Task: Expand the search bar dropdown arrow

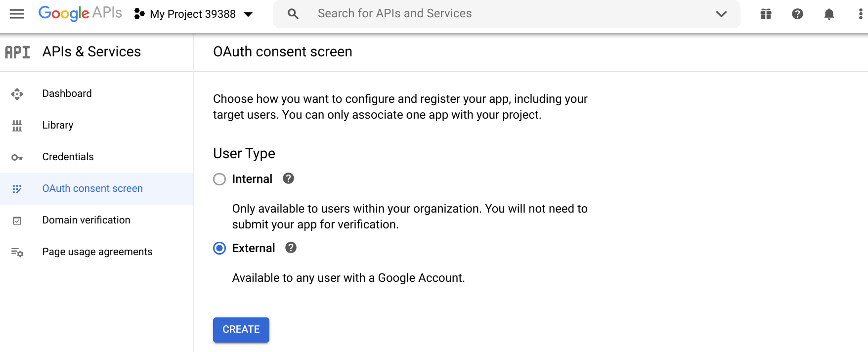Action: click(x=721, y=14)
